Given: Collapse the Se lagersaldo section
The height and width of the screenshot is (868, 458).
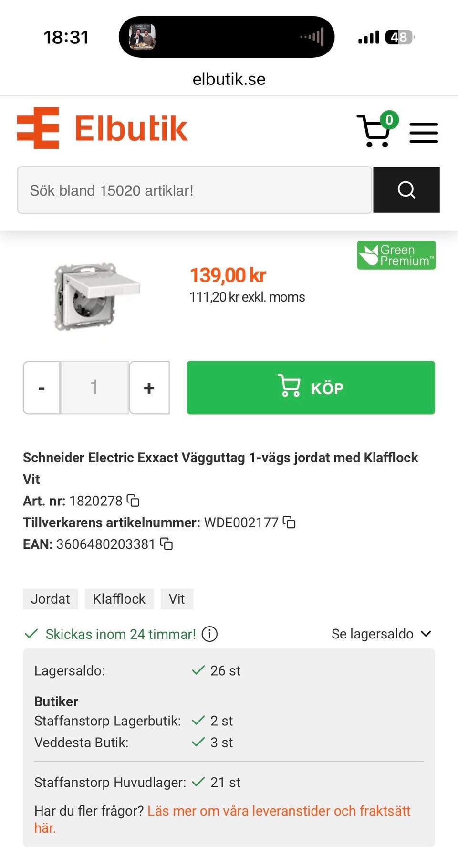Looking at the screenshot, I should pyautogui.click(x=381, y=634).
